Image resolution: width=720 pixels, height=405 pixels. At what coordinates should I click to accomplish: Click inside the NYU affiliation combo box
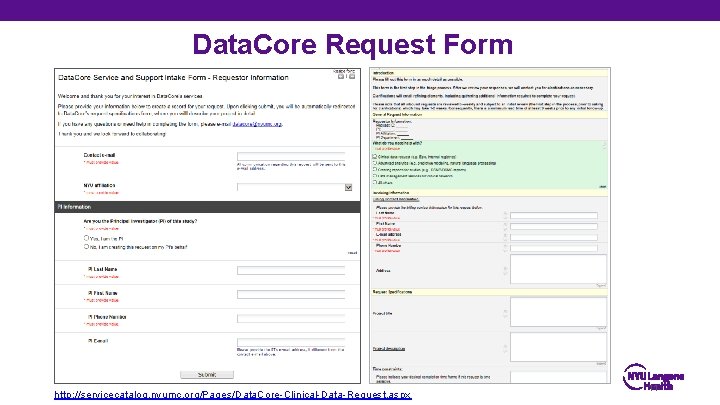click(x=294, y=187)
